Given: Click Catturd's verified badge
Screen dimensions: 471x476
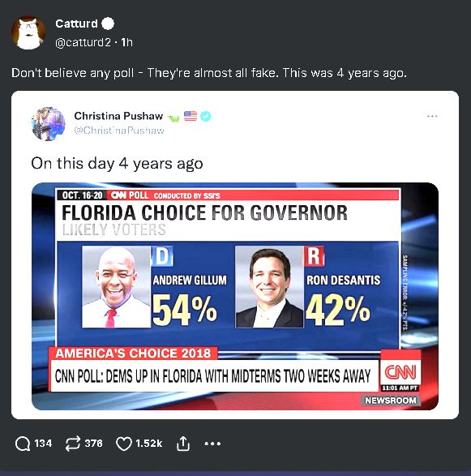Looking at the screenshot, I should (108, 24).
